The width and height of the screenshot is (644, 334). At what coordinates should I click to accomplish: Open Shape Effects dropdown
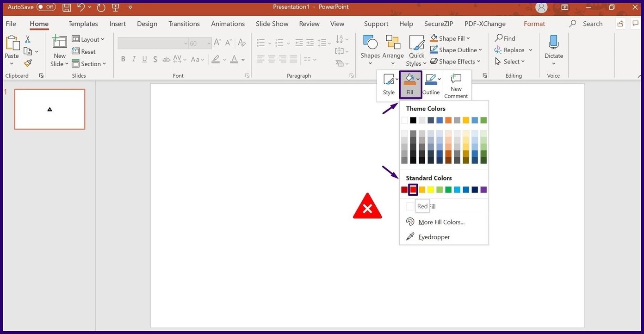pos(455,62)
